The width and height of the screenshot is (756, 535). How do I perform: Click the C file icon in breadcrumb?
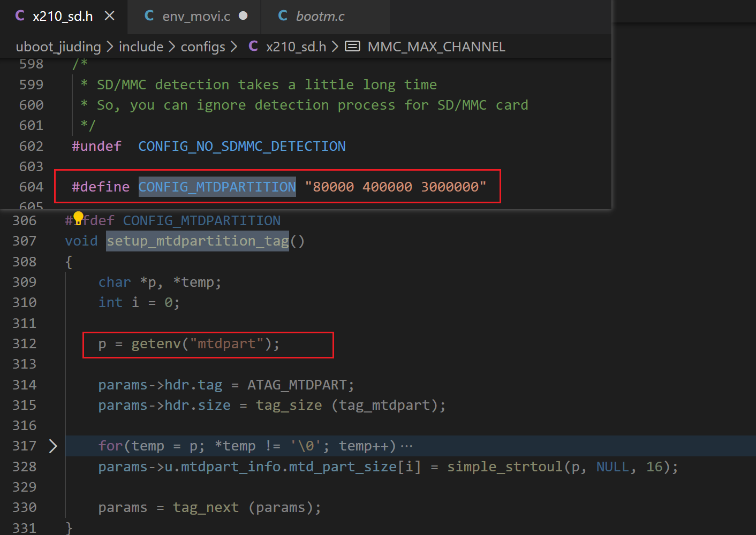[x=253, y=47]
